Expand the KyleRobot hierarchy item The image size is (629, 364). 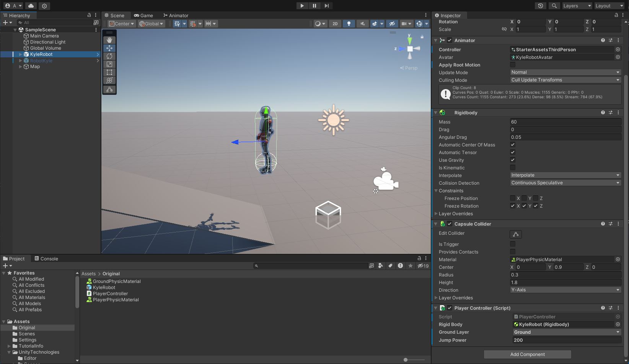pyautogui.click(x=20, y=54)
